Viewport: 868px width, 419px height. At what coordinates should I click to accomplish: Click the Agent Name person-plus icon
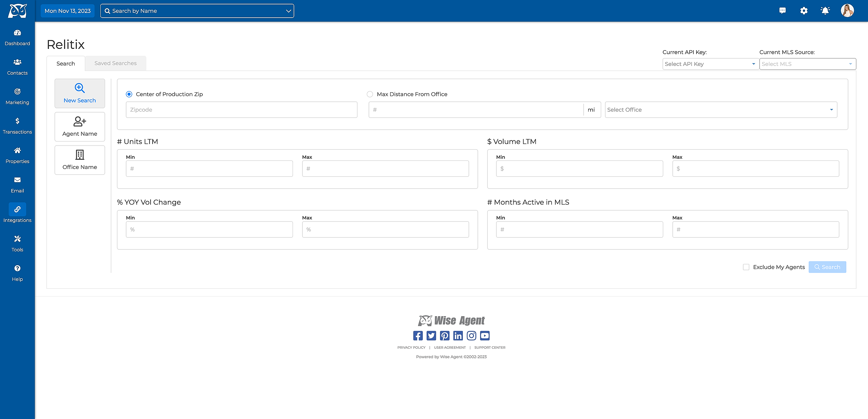(x=80, y=121)
